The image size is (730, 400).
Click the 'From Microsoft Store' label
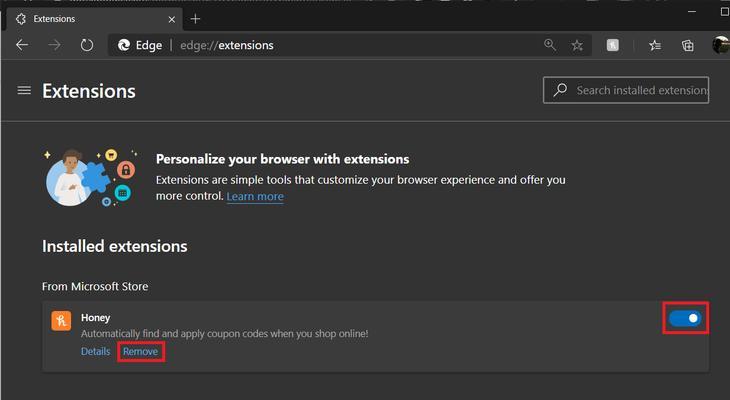click(95, 286)
